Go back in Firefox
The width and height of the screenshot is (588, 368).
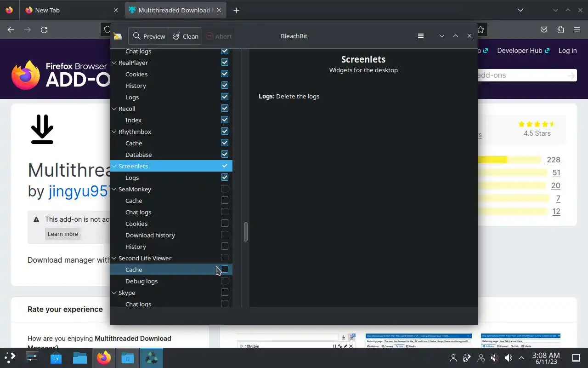click(11, 29)
